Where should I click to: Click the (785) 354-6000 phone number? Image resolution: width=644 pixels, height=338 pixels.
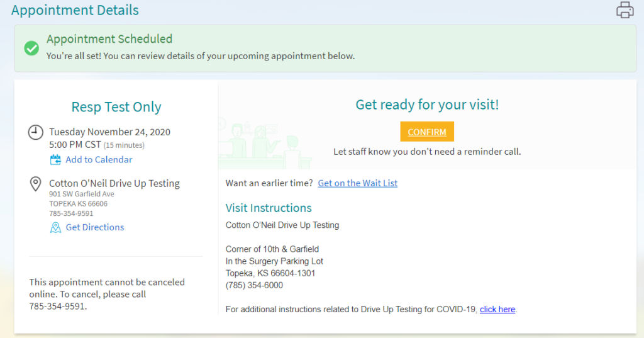(254, 285)
